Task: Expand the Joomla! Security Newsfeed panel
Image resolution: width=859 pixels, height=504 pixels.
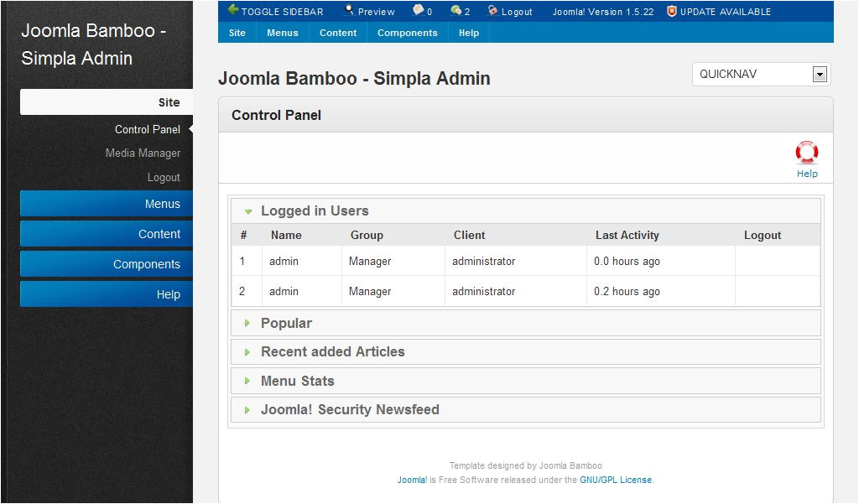Action: [x=526, y=410]
